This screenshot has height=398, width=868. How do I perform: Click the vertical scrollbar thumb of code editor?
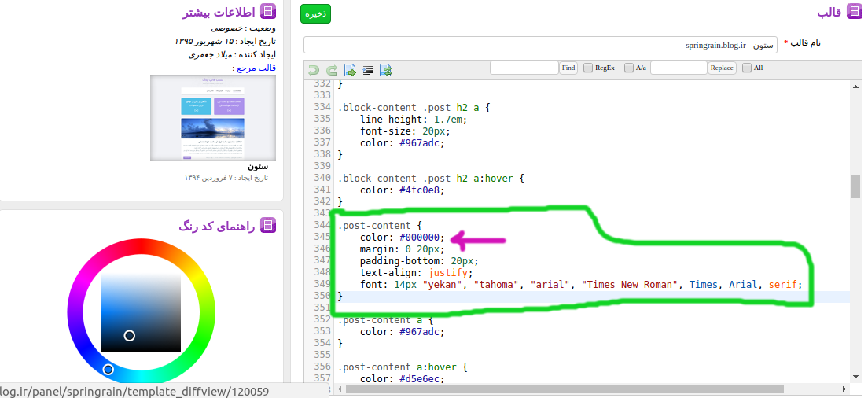click(856, 186)
